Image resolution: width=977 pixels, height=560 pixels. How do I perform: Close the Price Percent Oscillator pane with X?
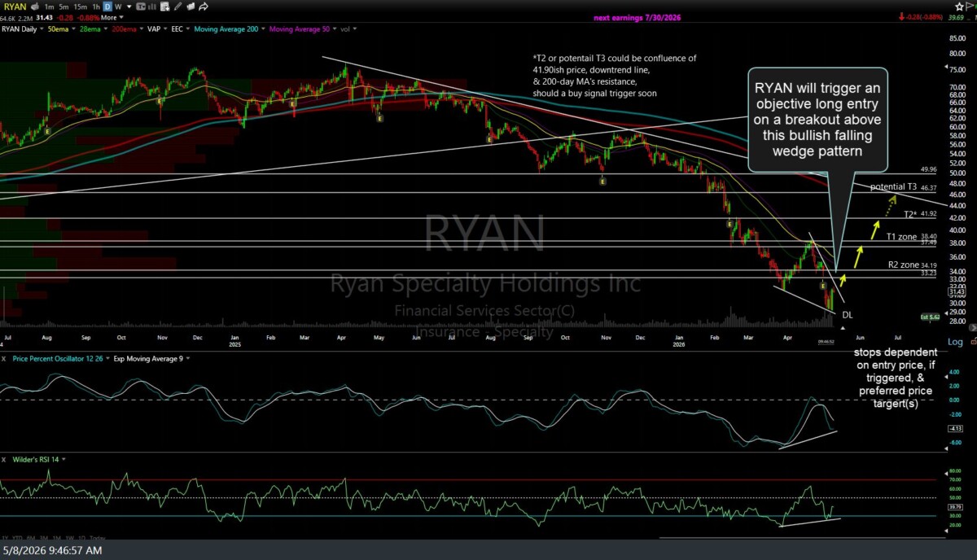pos(4,358)
